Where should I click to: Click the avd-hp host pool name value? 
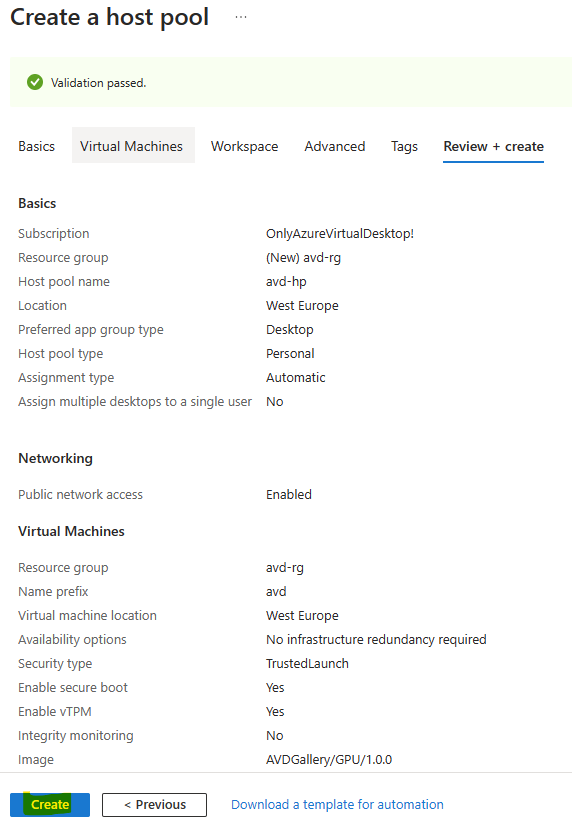(x=286, y=282)
